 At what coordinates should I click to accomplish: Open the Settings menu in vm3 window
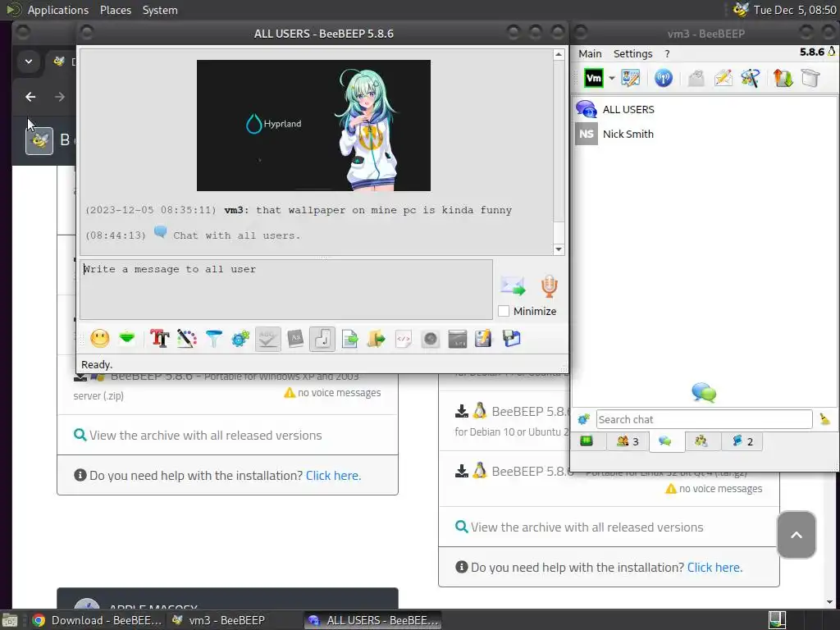point(632,53)
